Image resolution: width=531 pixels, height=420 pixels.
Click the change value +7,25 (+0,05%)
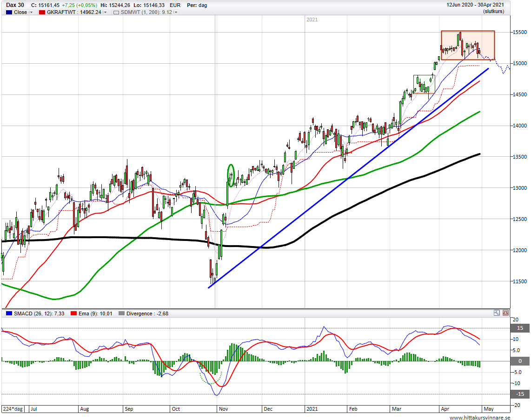coord(79,6)
